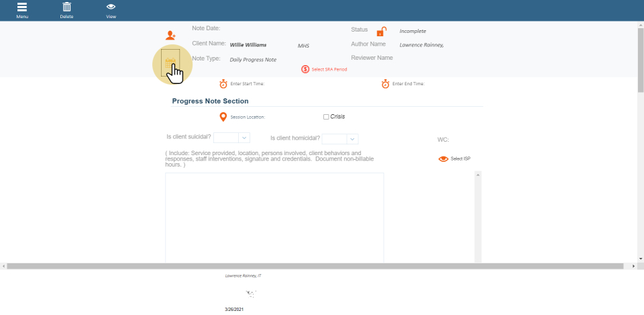Click the Select ISP text link
Viewport: 644px width, 315px height.
[460, 159]
